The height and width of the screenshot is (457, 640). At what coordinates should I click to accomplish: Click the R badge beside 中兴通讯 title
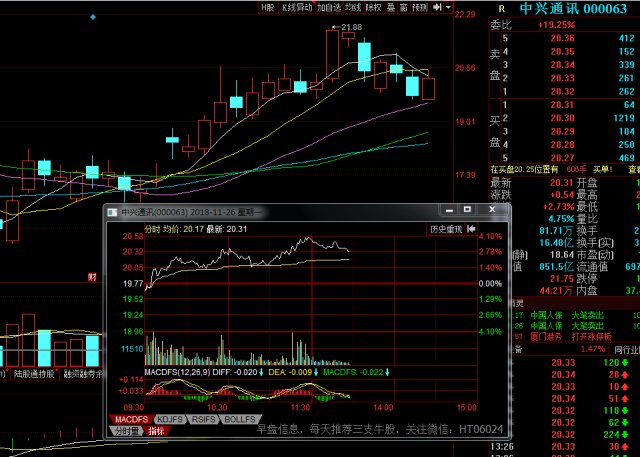501,9
